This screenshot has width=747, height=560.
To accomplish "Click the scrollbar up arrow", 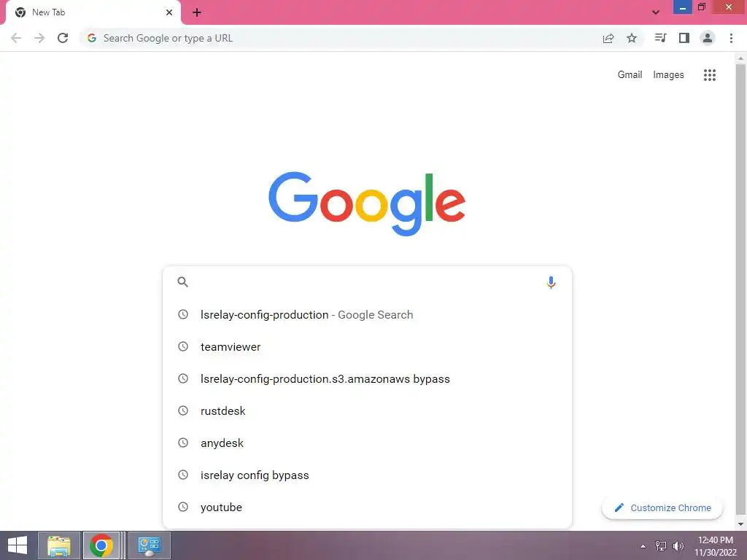I will click(x=740, y=58).
